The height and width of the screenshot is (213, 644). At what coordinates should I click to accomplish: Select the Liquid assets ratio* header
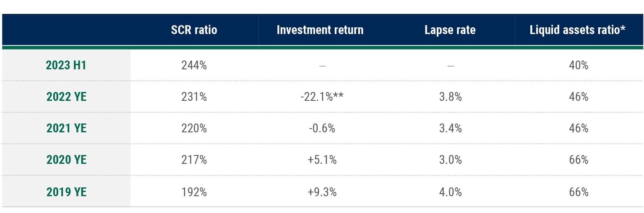click(578, 30)
